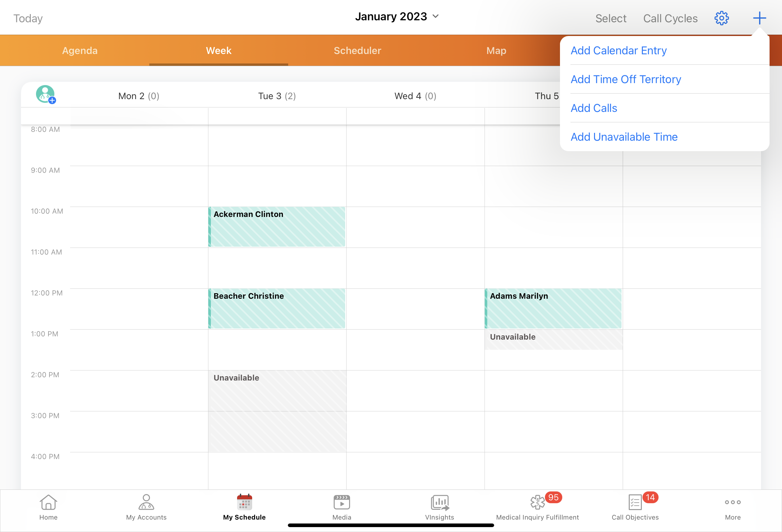This screenshot has width=782, height=532.
Task: Open the Home screen icon
Action: [x=48, y=507]
